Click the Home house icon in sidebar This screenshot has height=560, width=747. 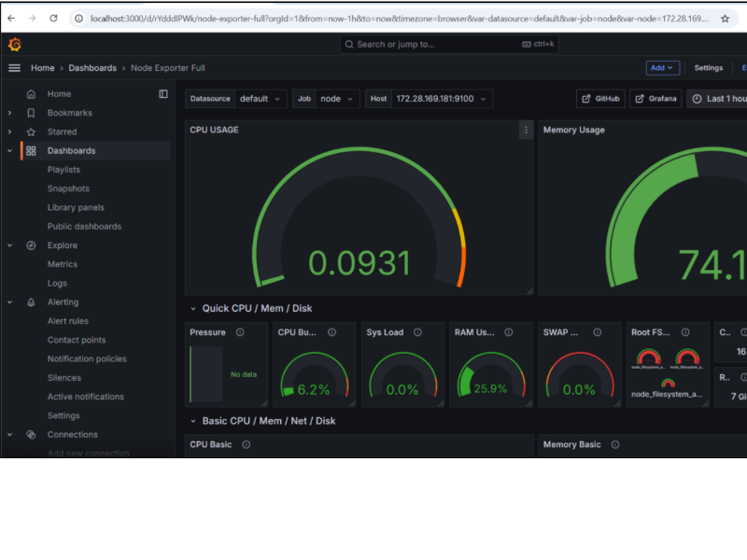31,94
